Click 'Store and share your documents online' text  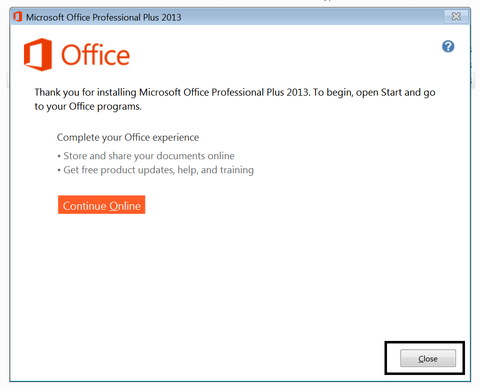coord(149,156)
